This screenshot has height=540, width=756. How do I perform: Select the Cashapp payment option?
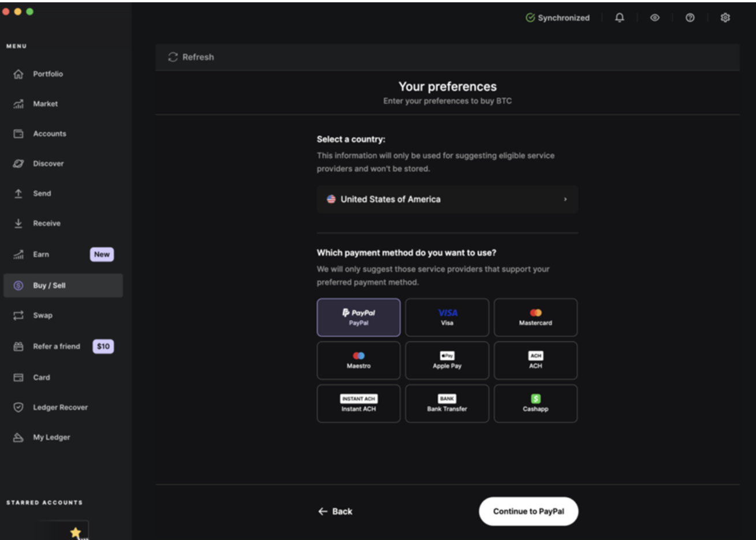click(x=535, y=404)
